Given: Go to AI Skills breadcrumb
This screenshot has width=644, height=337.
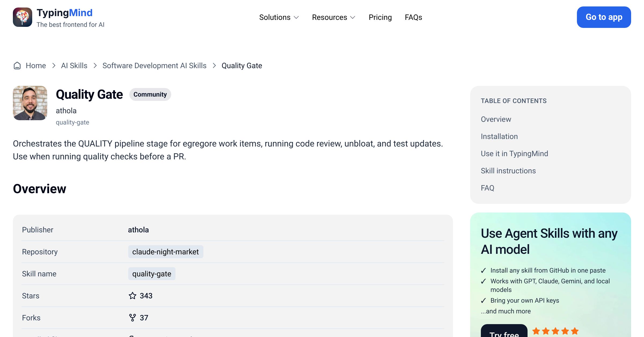Looking at the screenshot, I should click(x=74, y=65).
